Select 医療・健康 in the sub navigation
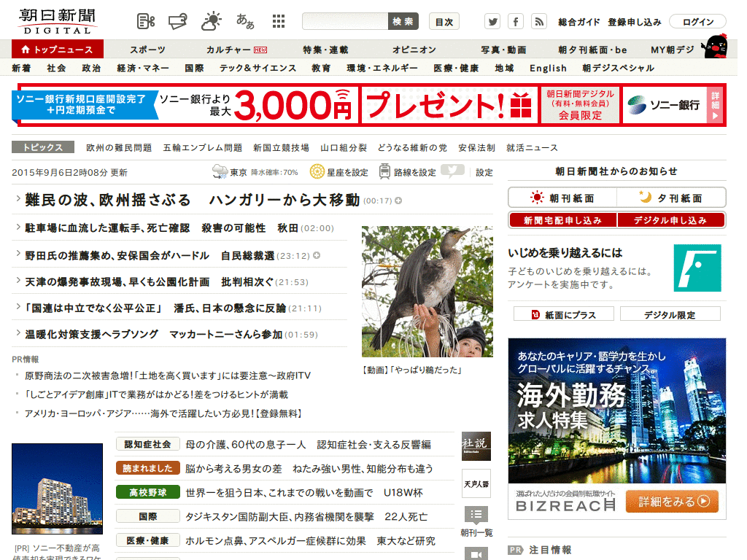This screenshot has height=560, width=747. click(456, 68)
